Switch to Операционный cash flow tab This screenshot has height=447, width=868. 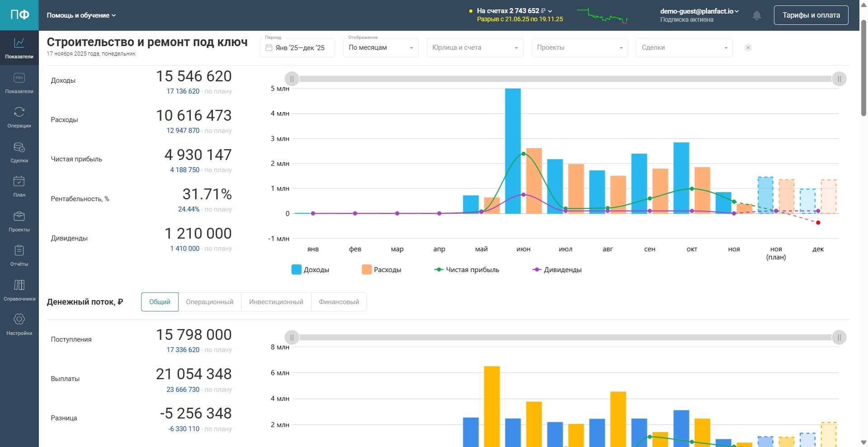pyautogui.click(x=210, y=302)
